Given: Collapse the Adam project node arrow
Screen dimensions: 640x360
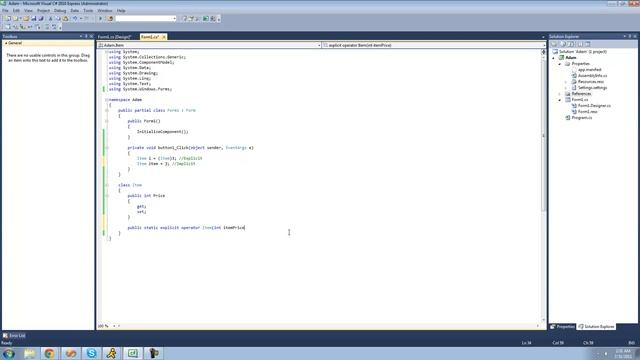Looking at the screenshot, I should click(554, 58).
